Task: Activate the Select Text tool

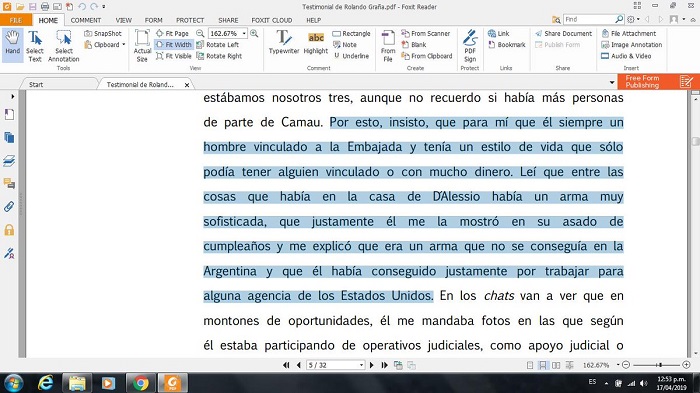Action: click(x=35, y=46)
